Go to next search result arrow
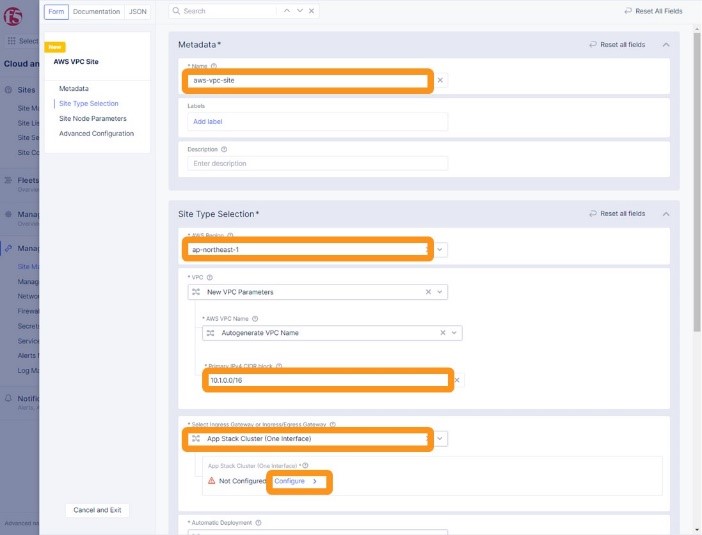Image resolution: width=702 pixels, height=535 pixels. pos(300,11)
